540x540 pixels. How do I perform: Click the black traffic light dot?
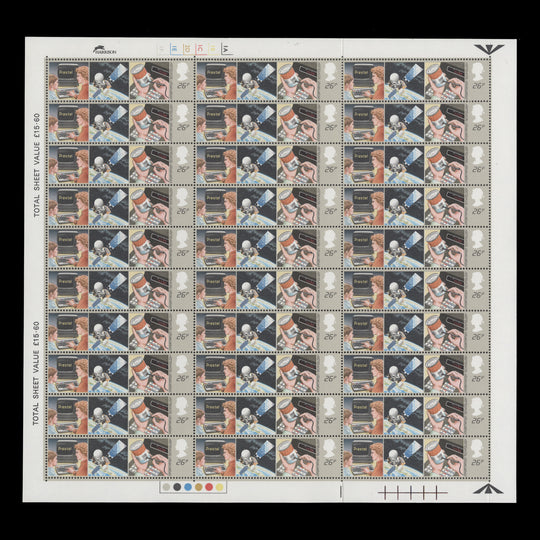(x=177, y=487)
